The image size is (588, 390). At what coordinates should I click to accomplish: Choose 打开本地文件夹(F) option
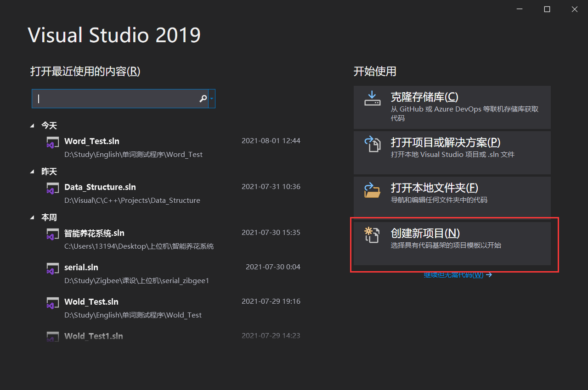pos(452,198)
